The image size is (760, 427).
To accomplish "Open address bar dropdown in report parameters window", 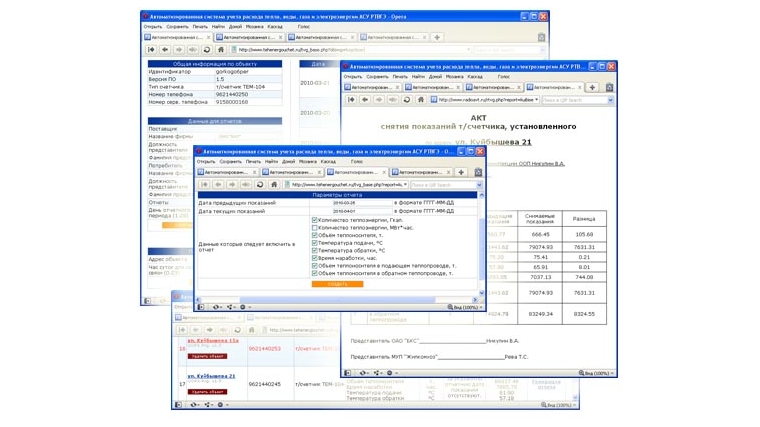I will (x=405, y=185).
